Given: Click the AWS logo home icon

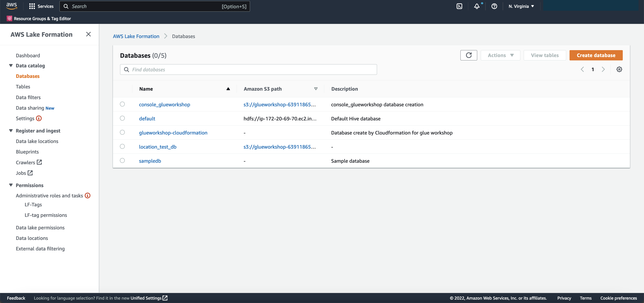Looking at the screenshot, I should click(x=11, y=6).
